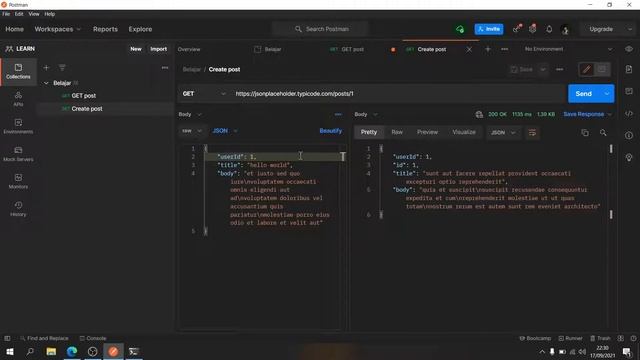Open Postman settings gear icon
The image size is (640, 360).
click(533, 29)
